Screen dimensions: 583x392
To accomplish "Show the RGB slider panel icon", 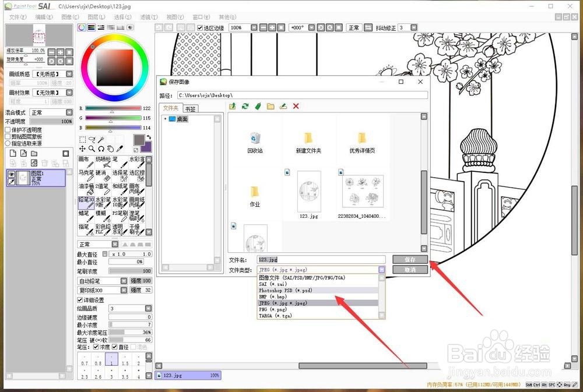I will coord(91,27).
